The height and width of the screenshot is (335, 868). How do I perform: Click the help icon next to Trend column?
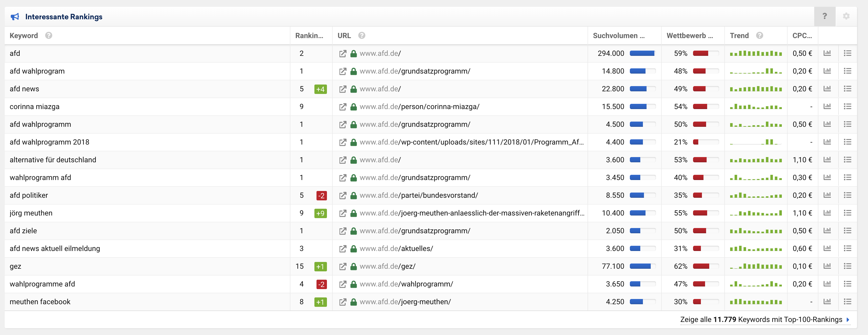[x=759, y=35]
